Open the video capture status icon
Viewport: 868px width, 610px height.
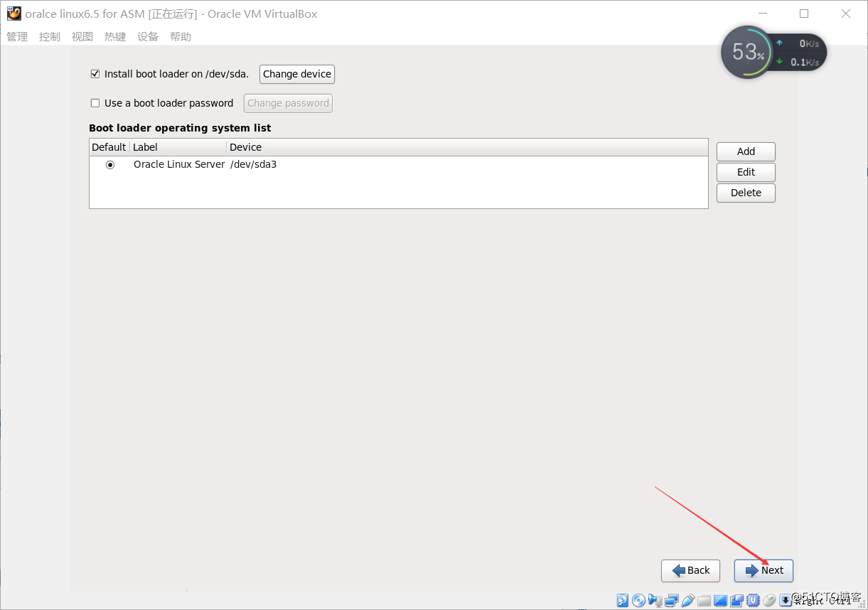pos(736,601)
